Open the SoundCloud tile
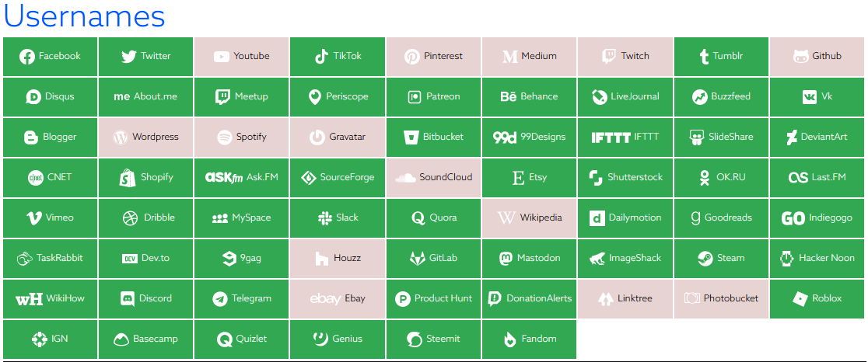This screenshot has height=362, width=868. [434, 178]
